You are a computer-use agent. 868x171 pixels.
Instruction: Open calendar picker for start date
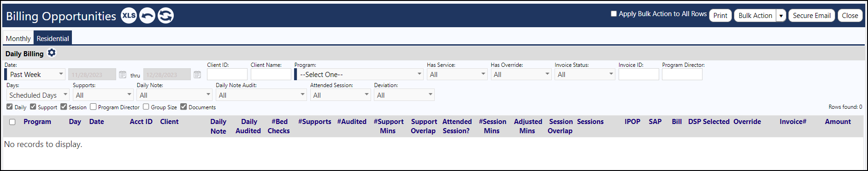click(x=123, y=75)
